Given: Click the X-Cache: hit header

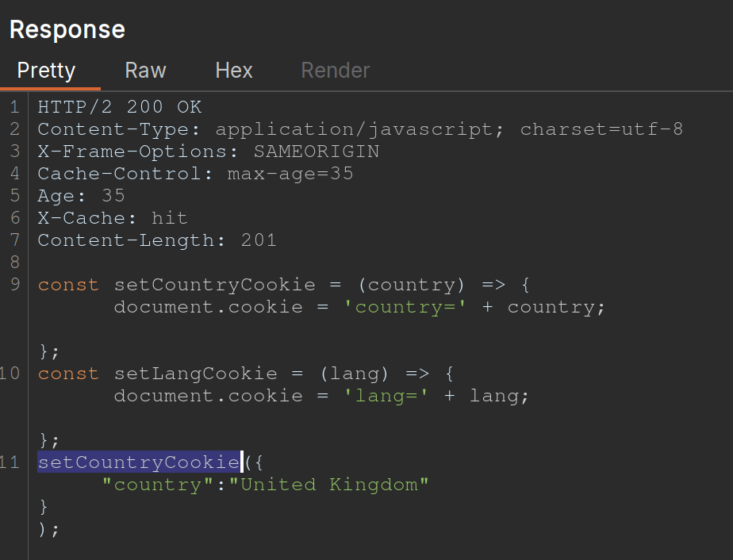Looking at the screenshot, I should coord(112,218).
